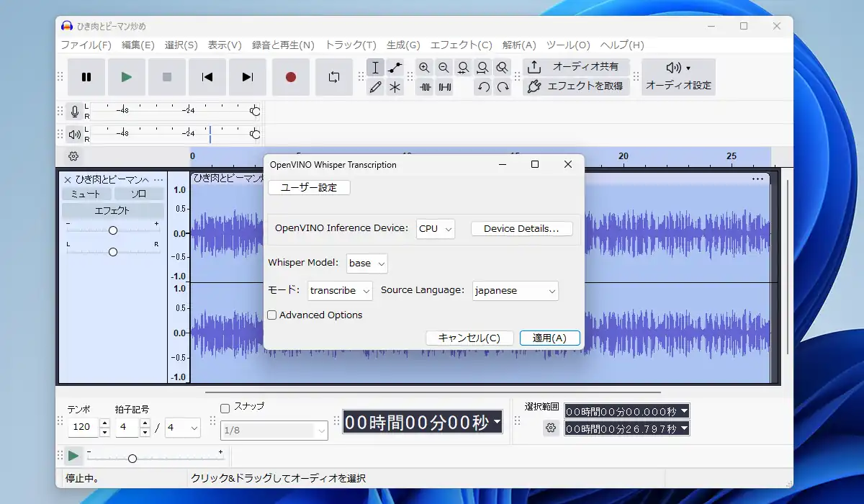Click the Undo arrow icon
Viewport: 864px width, 504px height.
click(484, 87)
